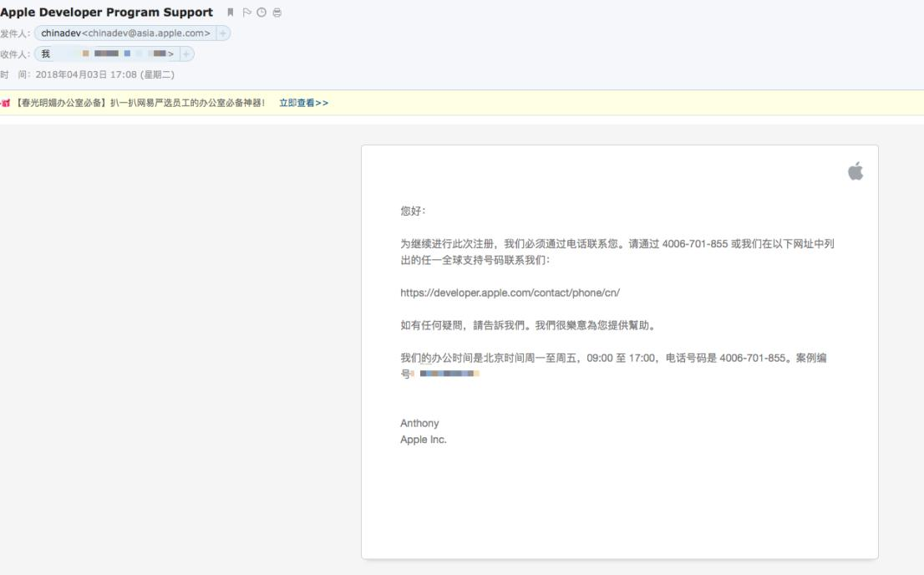The height and width of the screenshot is (575, 924).
Task: Click the Apple Inc. signature line
Action: pos(423,440)
